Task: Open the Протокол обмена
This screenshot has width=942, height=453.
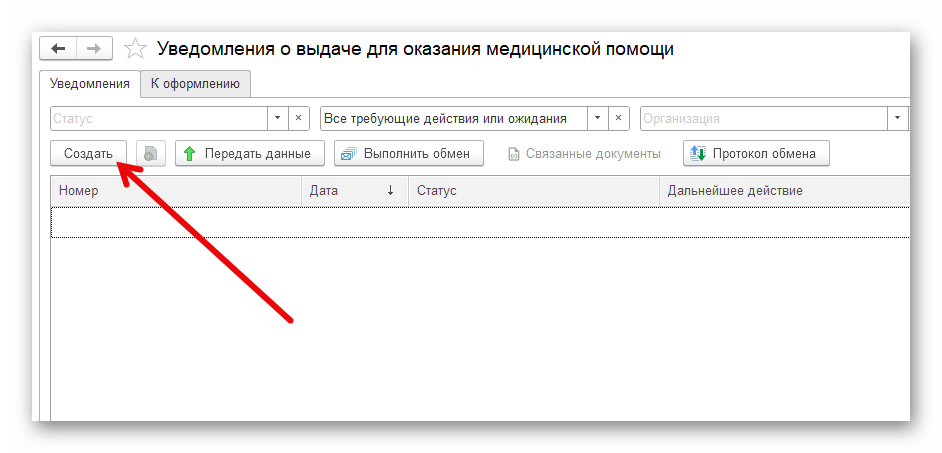Action: coord(756,153)
